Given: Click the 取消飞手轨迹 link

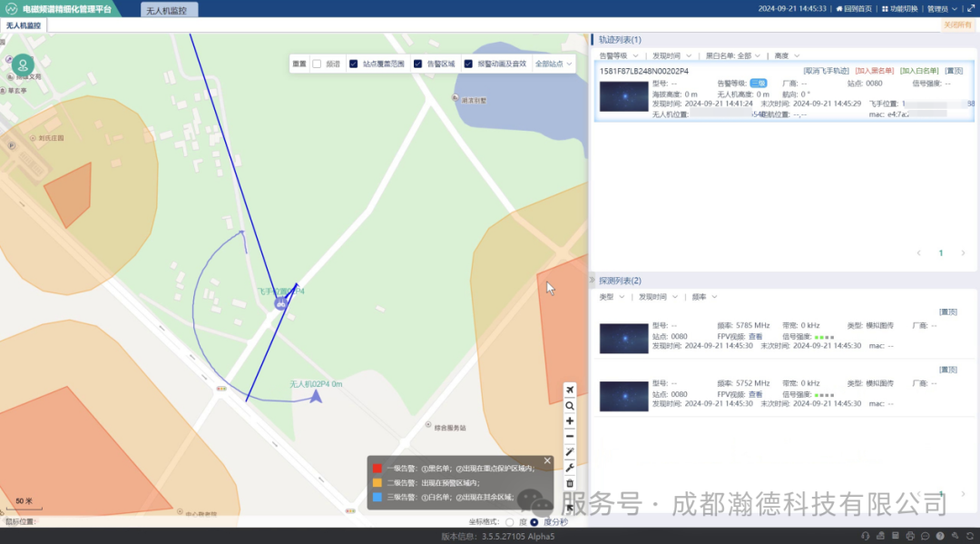Looking at the screenshot, I should [827, 71].
